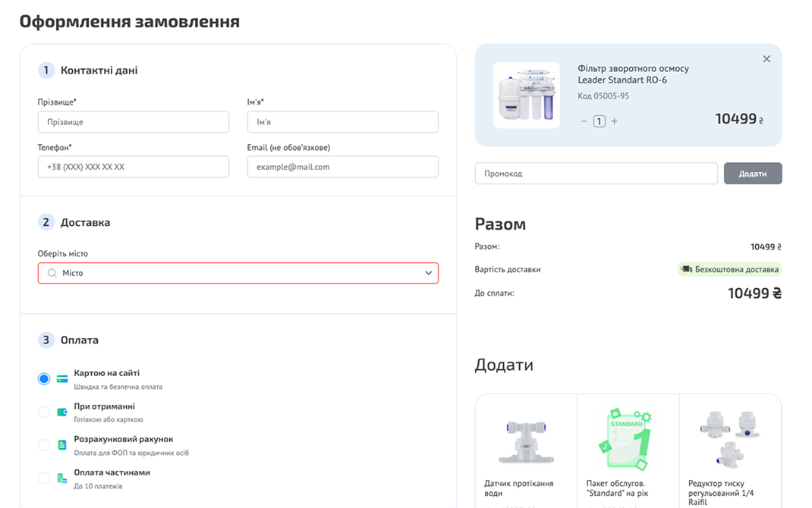Screen dimensions: 812x508
Task: Select 'При отриманні' payment radio button
Action: point(44,412)
